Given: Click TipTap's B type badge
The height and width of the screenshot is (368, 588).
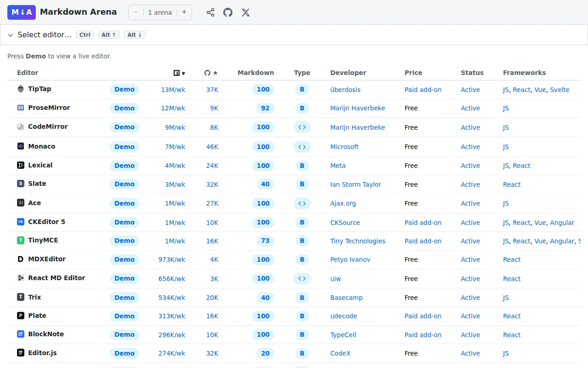Looking at the screenshot, I should pyautogui.click(x=302, y=89).
